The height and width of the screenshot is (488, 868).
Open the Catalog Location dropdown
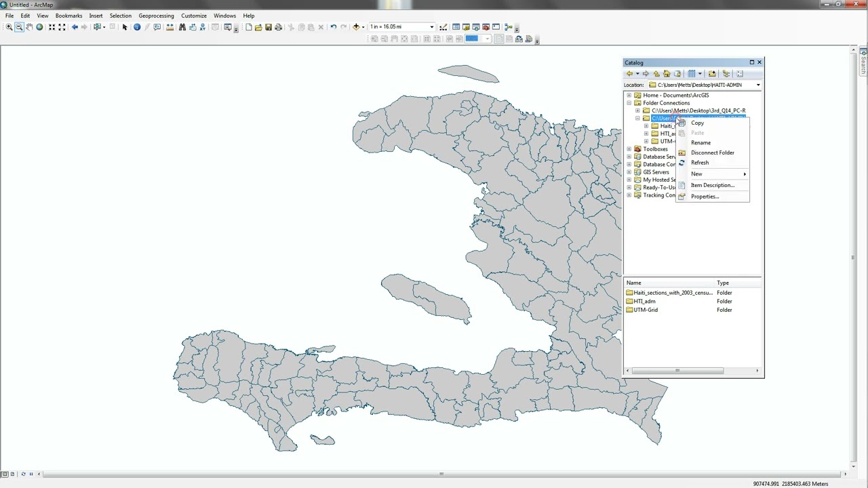758,85
